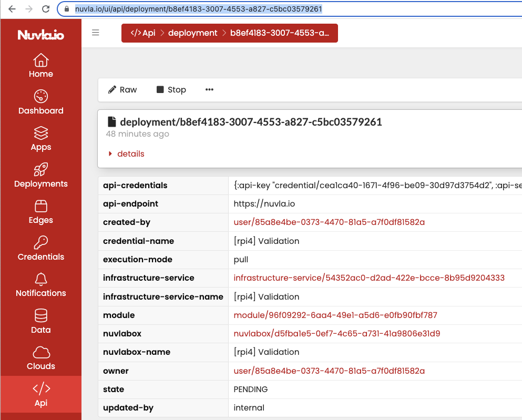
Task: Click the Nuvla.io logo
Action: 40,35
